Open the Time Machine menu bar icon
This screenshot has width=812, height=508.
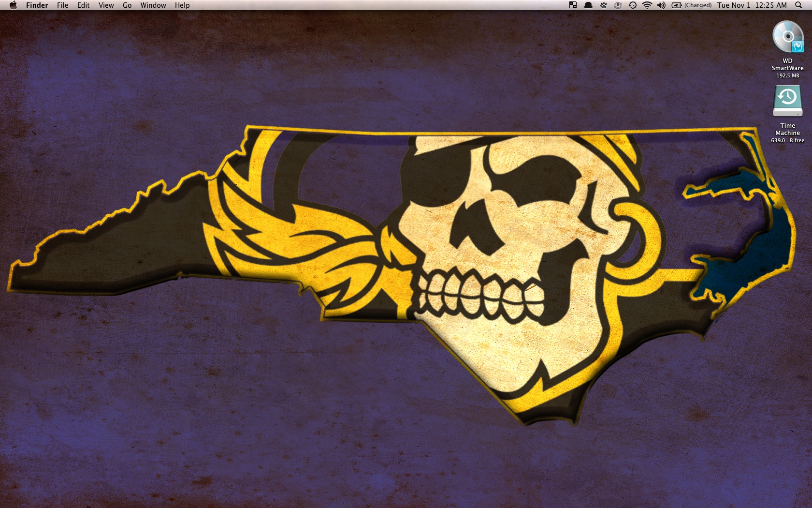click(632, 5)
